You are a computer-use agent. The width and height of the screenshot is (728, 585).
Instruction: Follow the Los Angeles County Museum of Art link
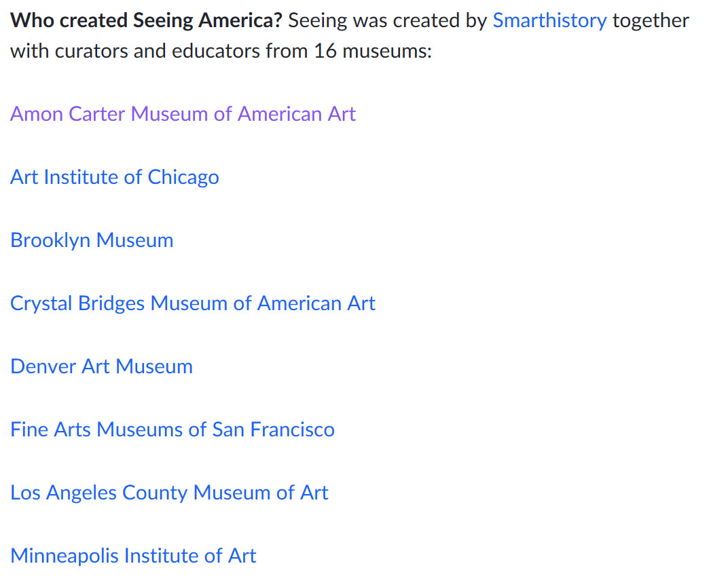pyautogui.click(x=169, y=493)
